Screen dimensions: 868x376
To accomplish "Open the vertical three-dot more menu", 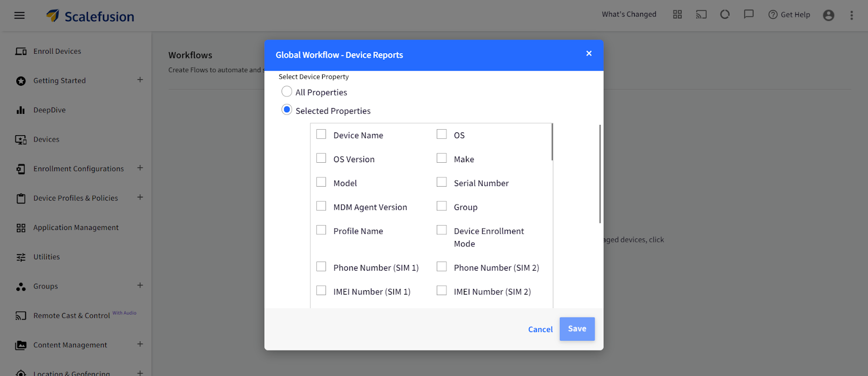I will coord(852,15).
